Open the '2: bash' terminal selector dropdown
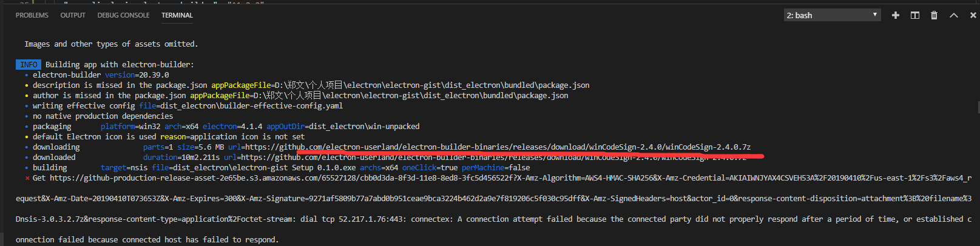 point(832,15)
